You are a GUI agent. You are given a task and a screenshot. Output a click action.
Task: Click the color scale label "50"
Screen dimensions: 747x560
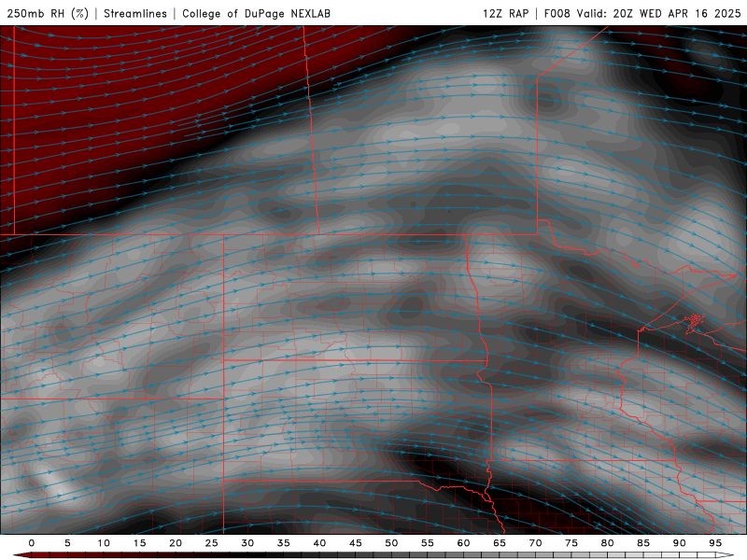pos(391,543)
